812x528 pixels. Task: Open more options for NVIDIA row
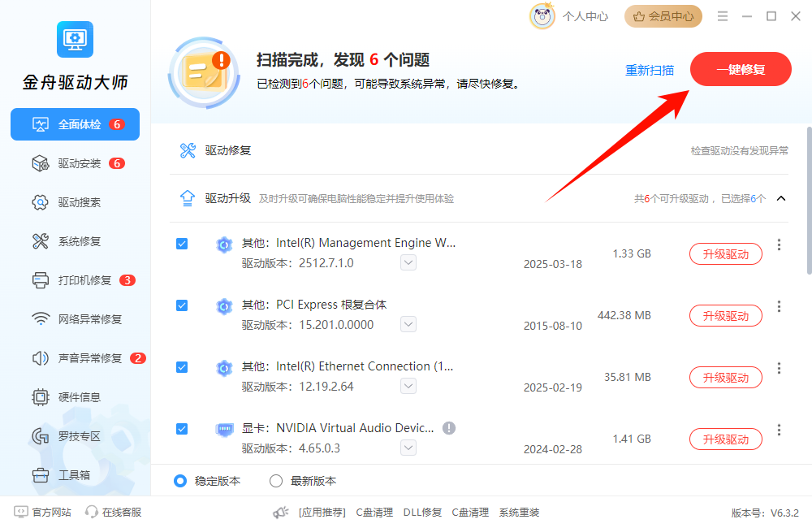pyautogui.click(x=779, y=430)
